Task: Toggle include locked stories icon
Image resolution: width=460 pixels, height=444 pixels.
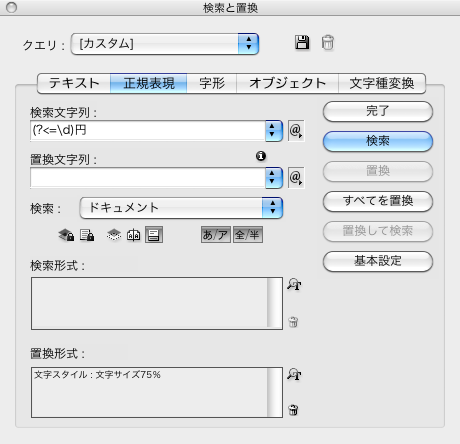Action: (x=87, y=235)
